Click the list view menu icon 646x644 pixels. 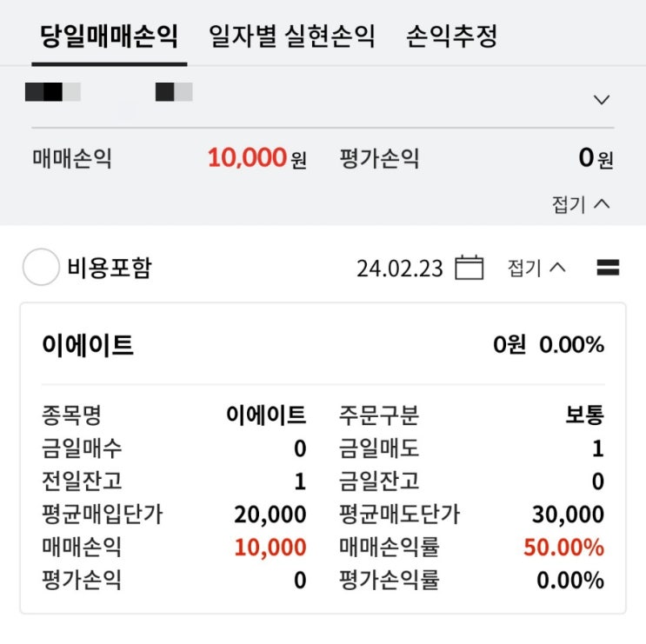608,268
